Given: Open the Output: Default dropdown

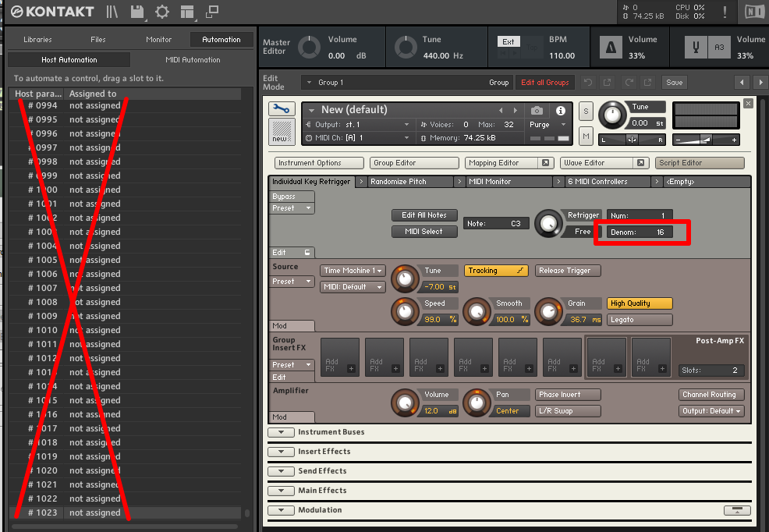Looking at the screenshot, I should pos(711,411).
